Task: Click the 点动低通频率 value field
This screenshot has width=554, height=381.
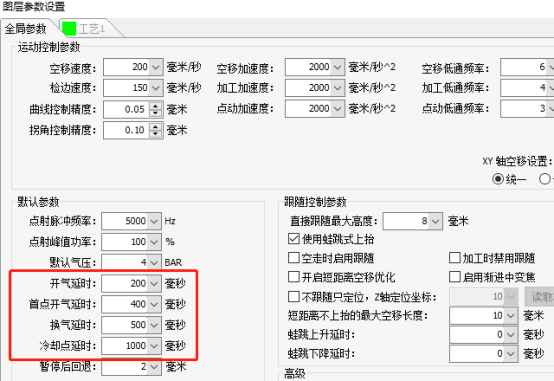Action: pyautogui.click(x=524, y=109)
